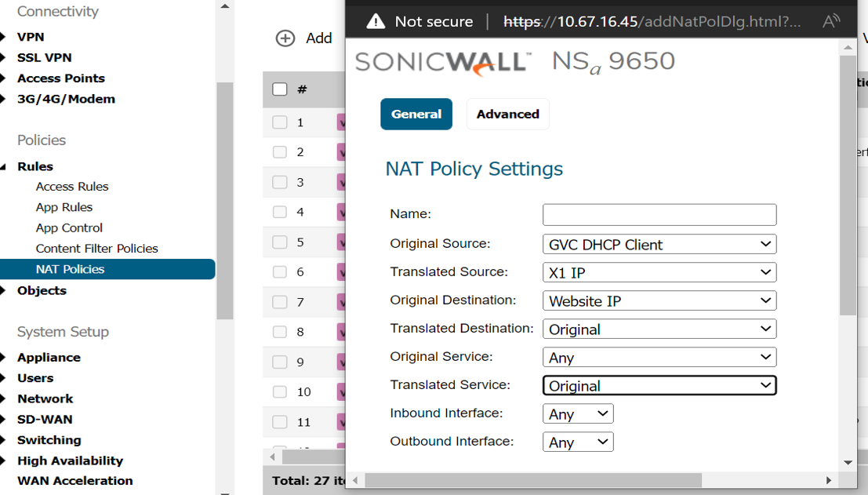868x495 pixels.
Task: Check the checkbox for row 1
Action: [x=280, y=122]
